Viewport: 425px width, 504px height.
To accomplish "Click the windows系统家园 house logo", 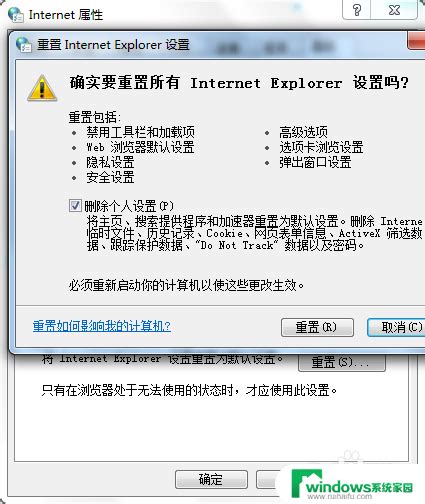I will tap(307, 483).
